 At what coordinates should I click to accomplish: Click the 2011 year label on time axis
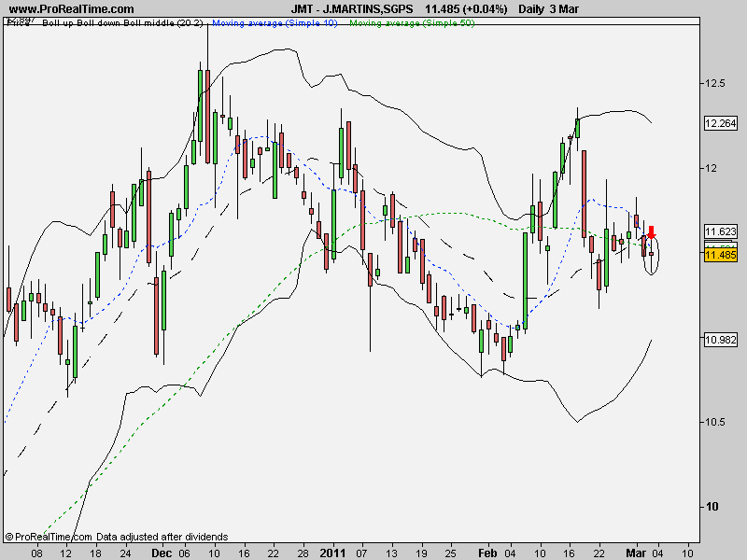click(332, 553)
